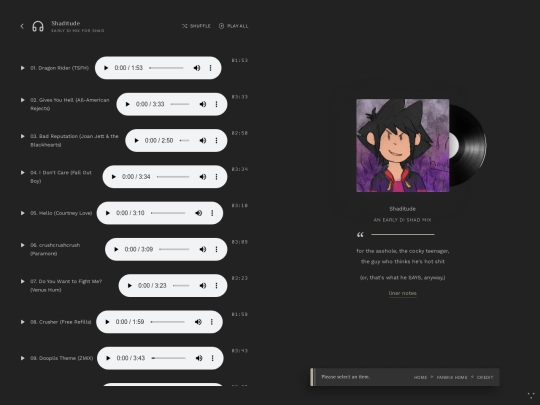
Task: Click the AN EARLY DI SHAD MIX subtitle
Action: click(x=403, y=220)
